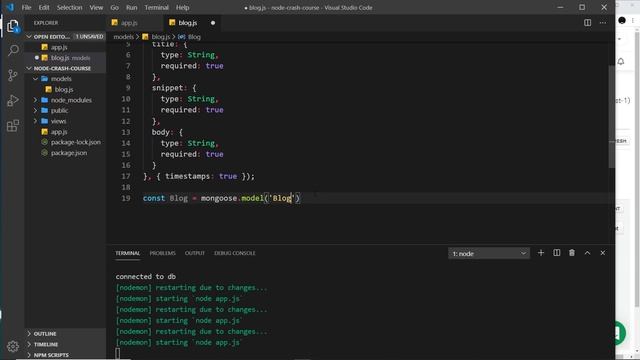Open blog.js models in Open Editors list

click(x=65, y=58)
